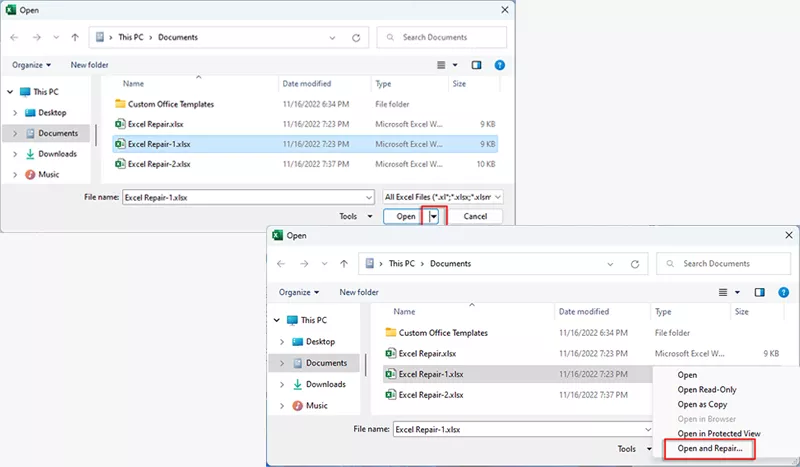Choose Open and Repair... from the menu

point(710,448)
